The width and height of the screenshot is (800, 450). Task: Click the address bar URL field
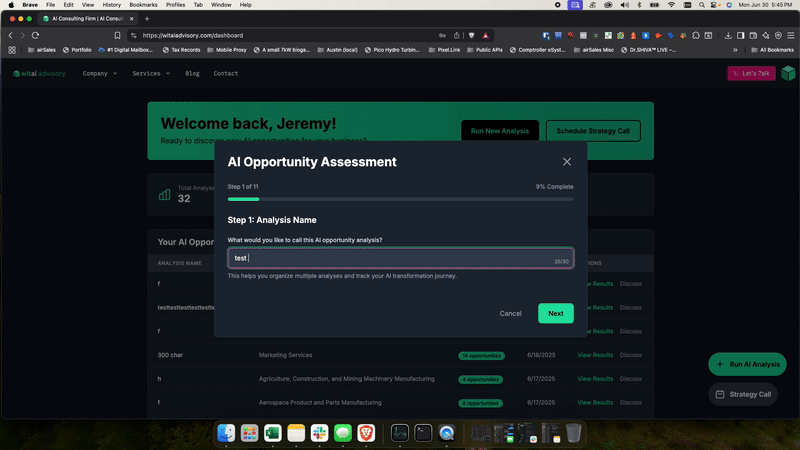point(286,35)
